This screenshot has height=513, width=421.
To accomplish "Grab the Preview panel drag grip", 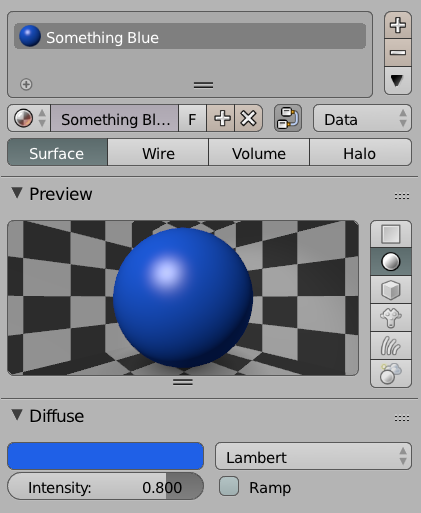I will pos(402,196).
